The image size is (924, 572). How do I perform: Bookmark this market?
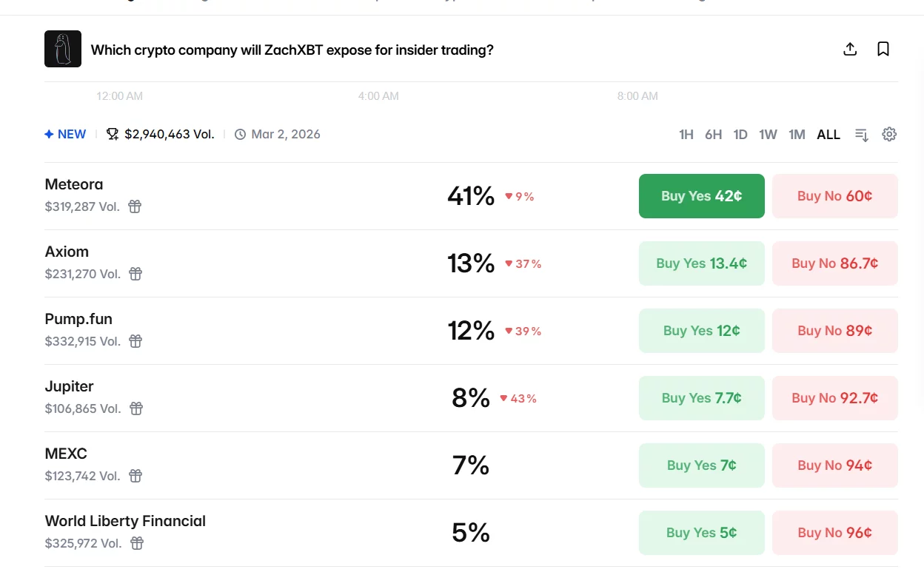tap(883, 49)
